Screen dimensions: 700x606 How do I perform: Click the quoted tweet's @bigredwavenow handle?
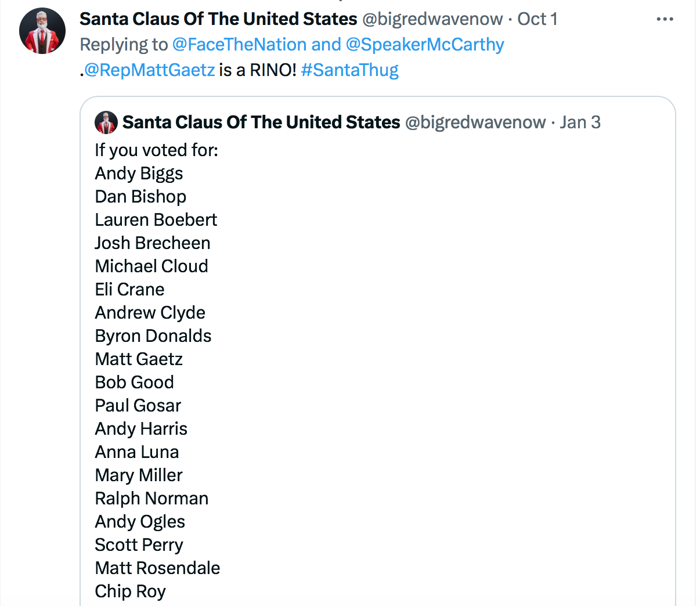coord(475,122)
